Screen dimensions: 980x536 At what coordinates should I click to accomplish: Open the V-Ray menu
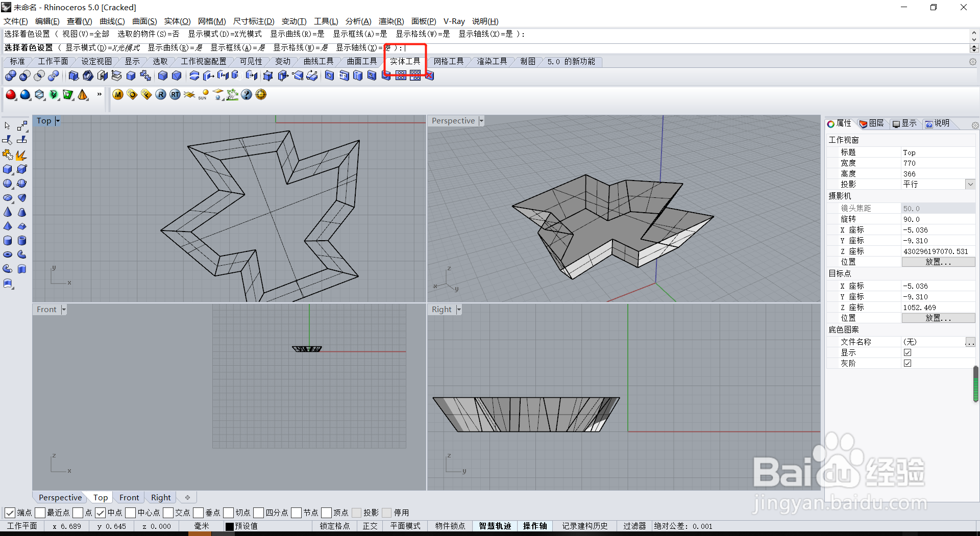(x=454, y=21)
